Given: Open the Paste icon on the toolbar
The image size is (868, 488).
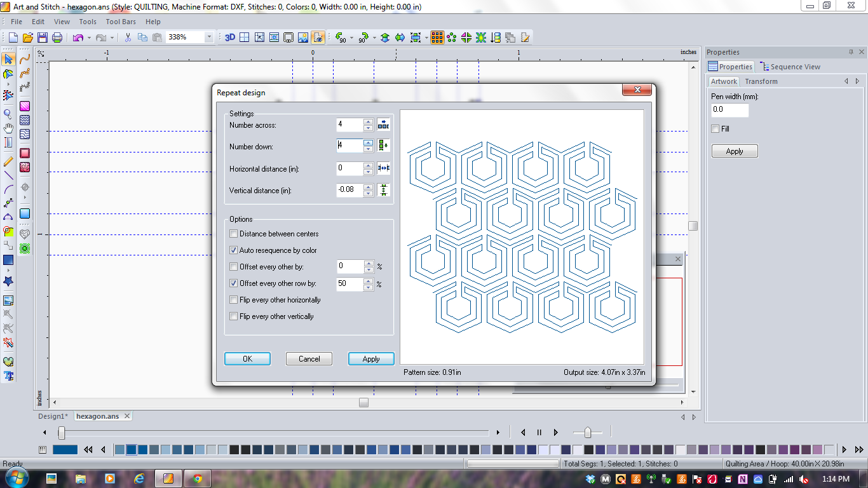Looking at the screenshot, I should (x=156, y=37).
